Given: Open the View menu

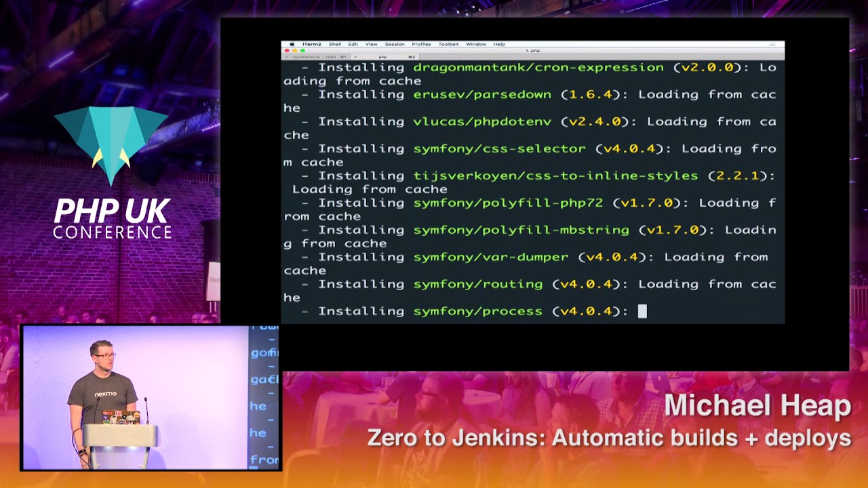Looking at the screenshot, I should [372, 44].
